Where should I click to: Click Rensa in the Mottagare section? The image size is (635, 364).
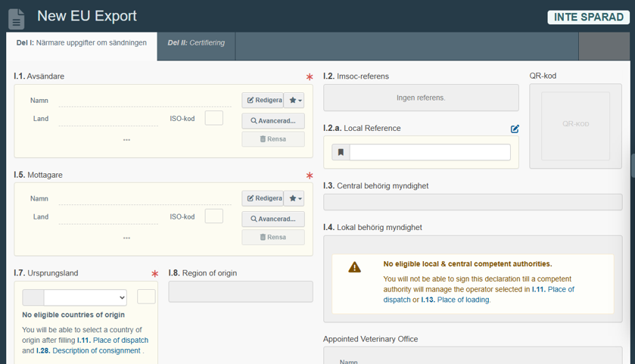(x=273, y=237)
